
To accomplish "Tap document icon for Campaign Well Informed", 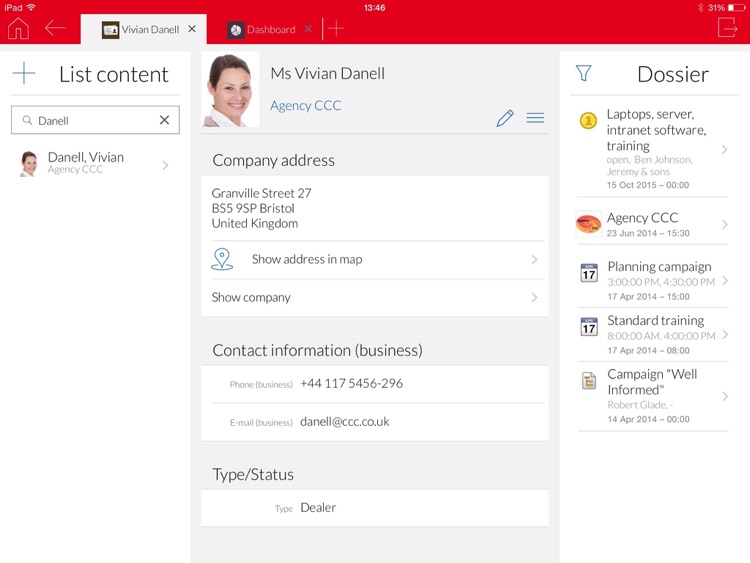I will tap(589, 381).
